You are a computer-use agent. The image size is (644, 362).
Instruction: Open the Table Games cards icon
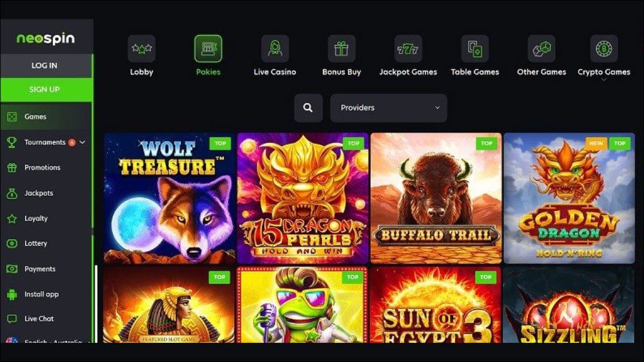coord(475,48)
